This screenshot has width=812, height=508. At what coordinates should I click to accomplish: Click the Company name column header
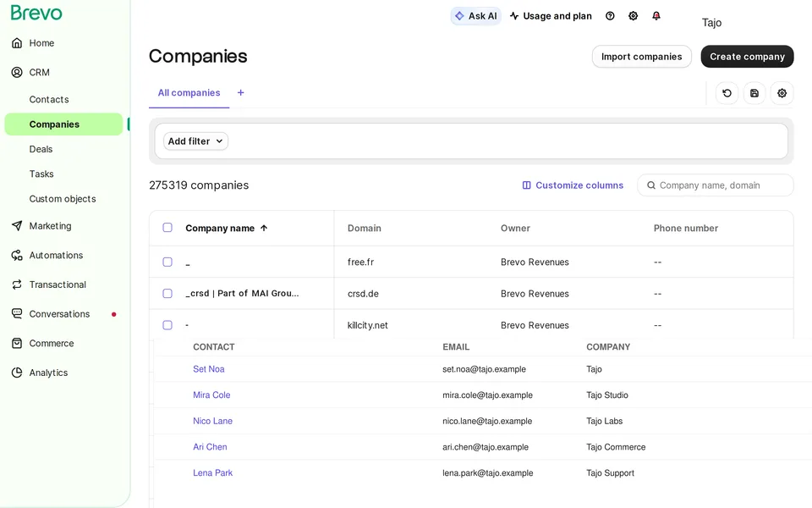tap(220, 228)
